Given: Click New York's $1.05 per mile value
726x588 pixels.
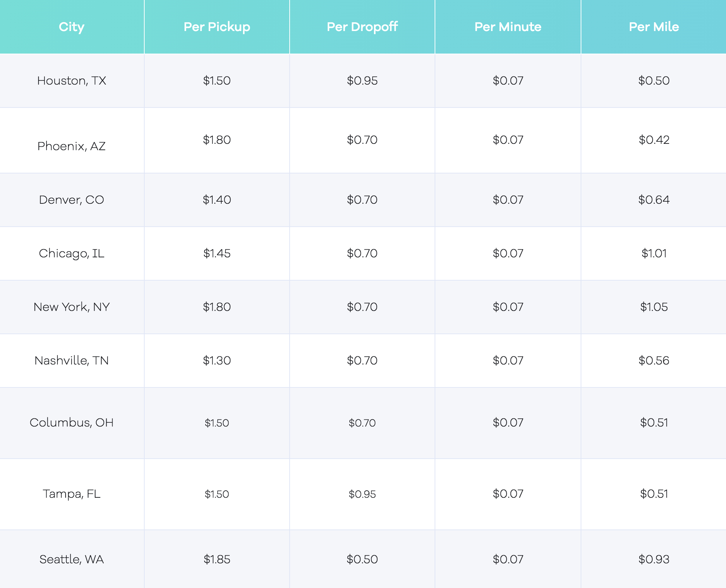Looking at the screenshot, I should tap(654, 307).
